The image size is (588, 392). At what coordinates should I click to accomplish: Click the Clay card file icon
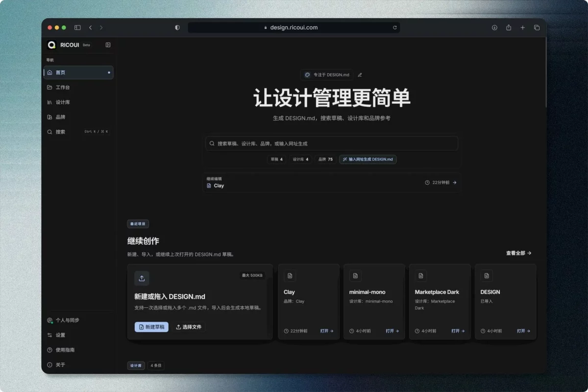[290, 276]
